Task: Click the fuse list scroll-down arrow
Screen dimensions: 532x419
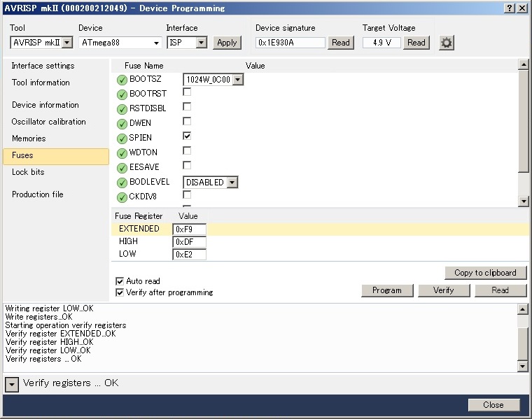Action: point(524,201)
